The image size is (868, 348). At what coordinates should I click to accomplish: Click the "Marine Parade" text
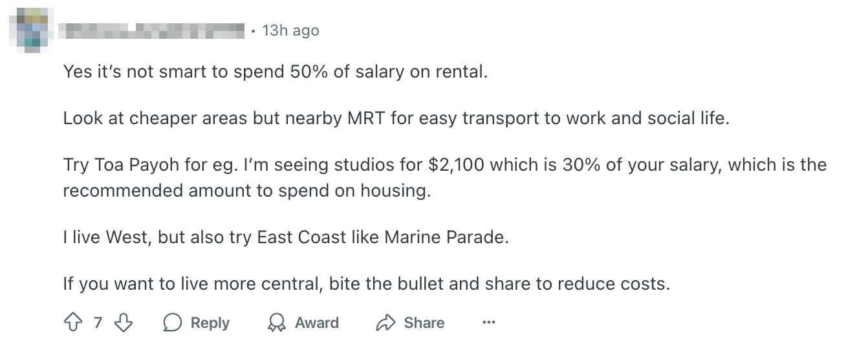point(446,237)
